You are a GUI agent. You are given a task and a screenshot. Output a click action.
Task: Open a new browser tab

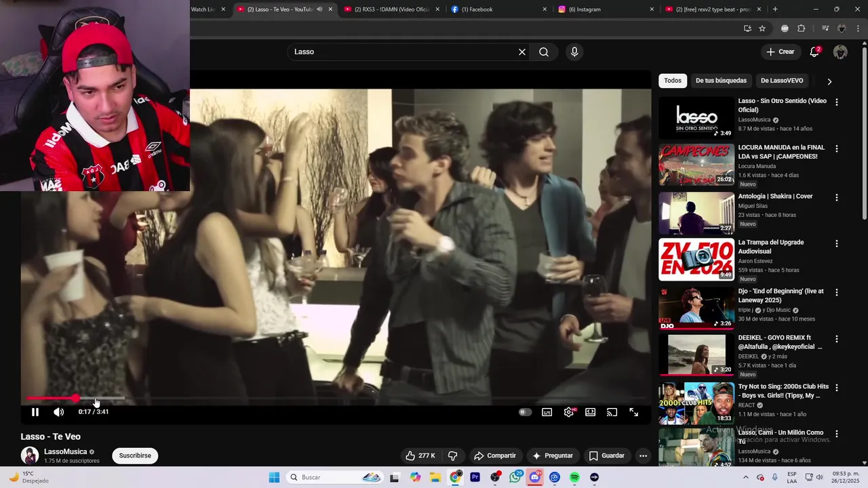pyautogui.click(x=775, y=9)
